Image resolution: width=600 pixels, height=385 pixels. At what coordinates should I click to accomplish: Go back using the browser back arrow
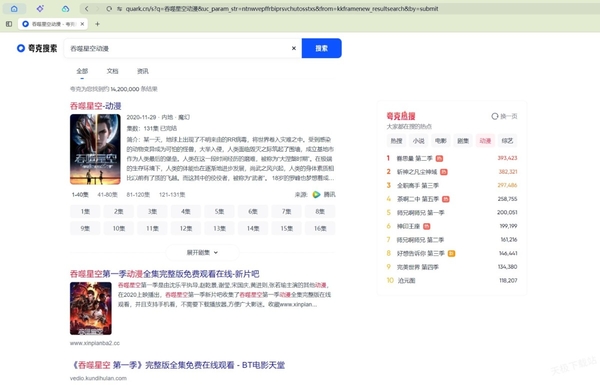(86, 8)
